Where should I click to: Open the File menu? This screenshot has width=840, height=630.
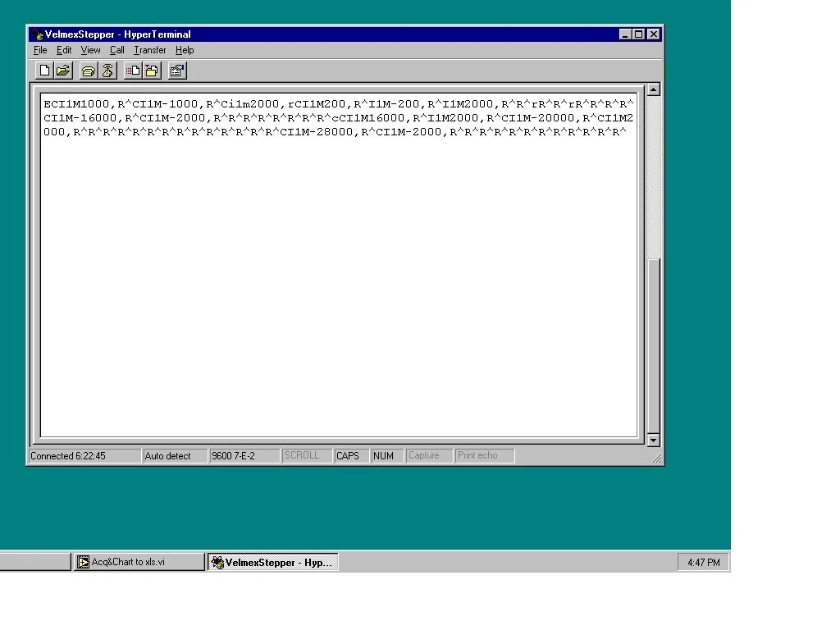tap(40, 50)
